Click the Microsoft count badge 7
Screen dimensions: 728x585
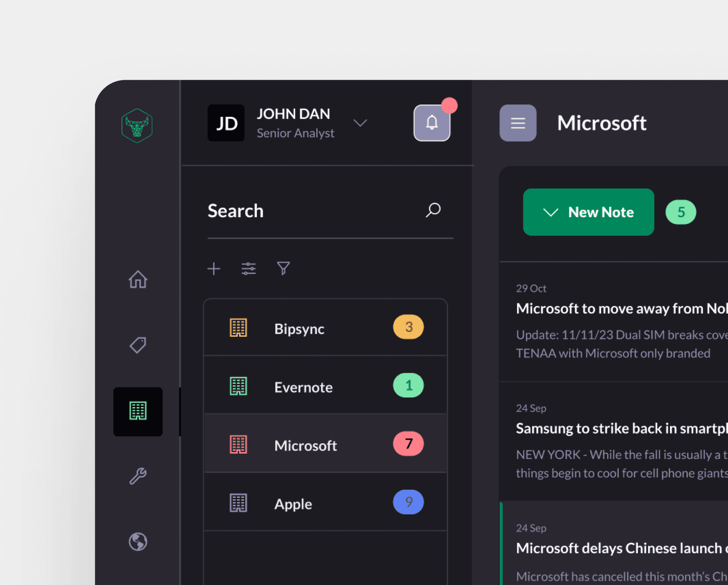click(408, 444)
